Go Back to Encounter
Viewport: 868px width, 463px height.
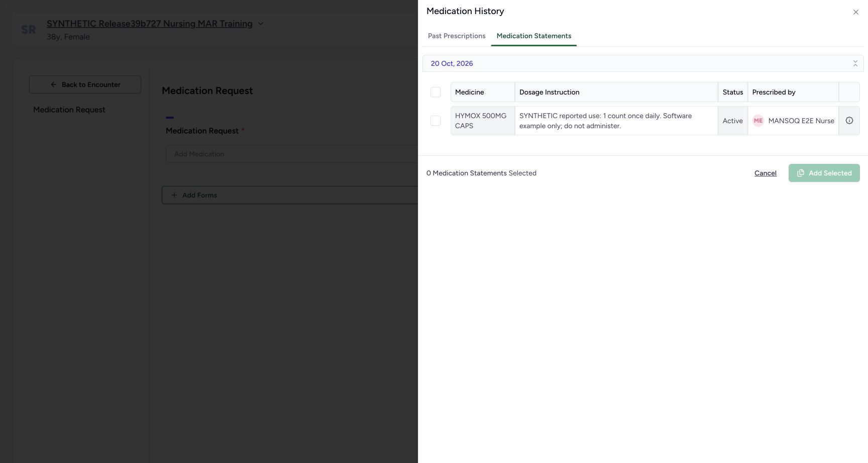pos(85,84)
